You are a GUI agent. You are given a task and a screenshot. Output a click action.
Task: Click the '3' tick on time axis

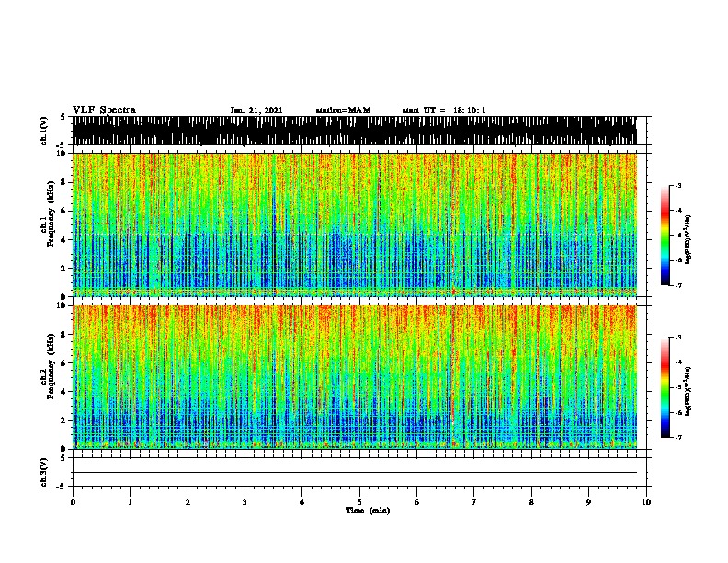coord(245,502)
